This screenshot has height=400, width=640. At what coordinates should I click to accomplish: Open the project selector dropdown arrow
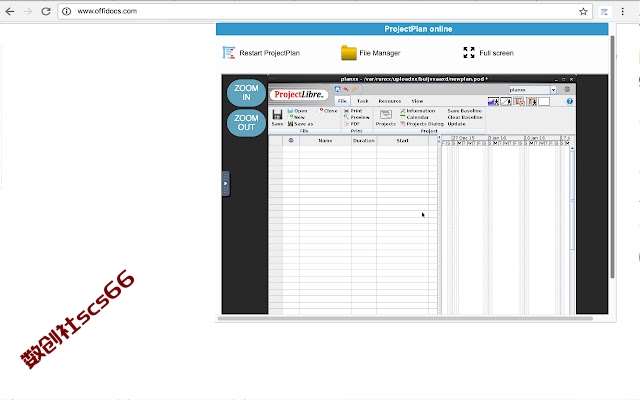pos(553,90)
